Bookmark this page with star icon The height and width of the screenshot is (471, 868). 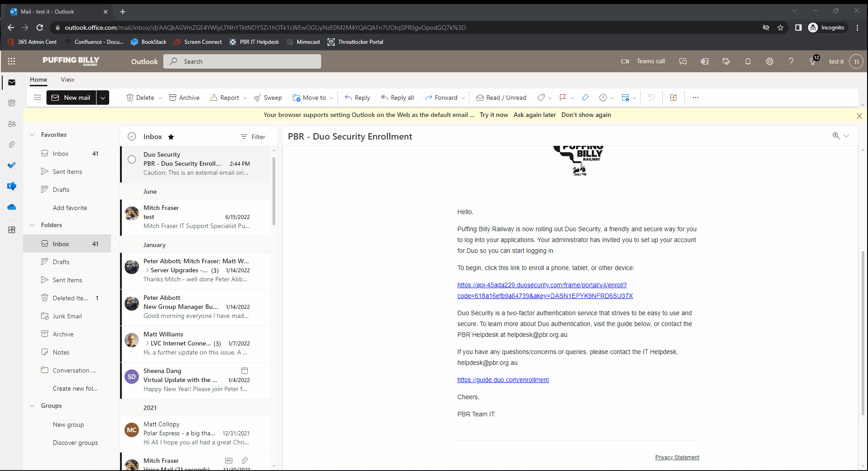[x=780, y=28]
